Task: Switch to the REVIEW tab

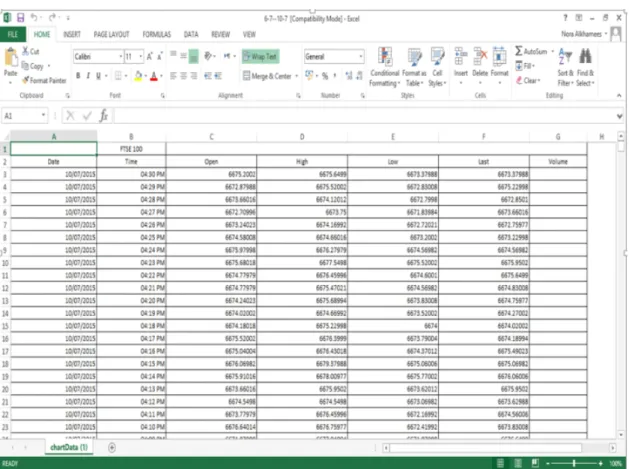Action: pos(221,35)
